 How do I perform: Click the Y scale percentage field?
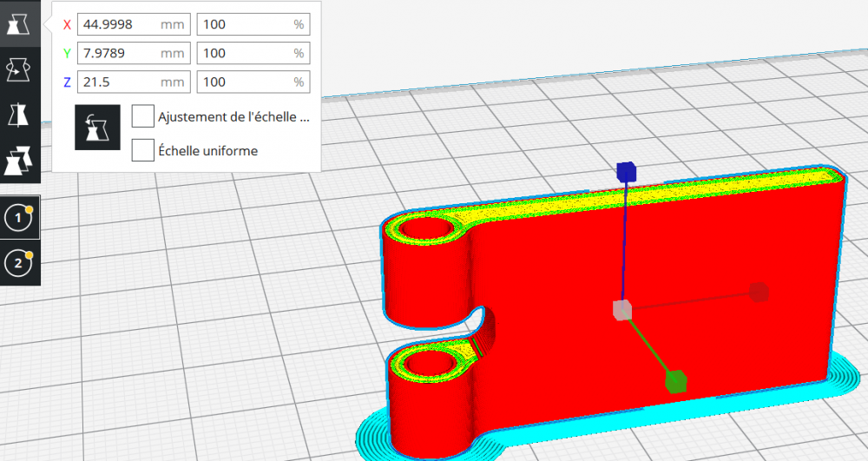pos(253,53)
